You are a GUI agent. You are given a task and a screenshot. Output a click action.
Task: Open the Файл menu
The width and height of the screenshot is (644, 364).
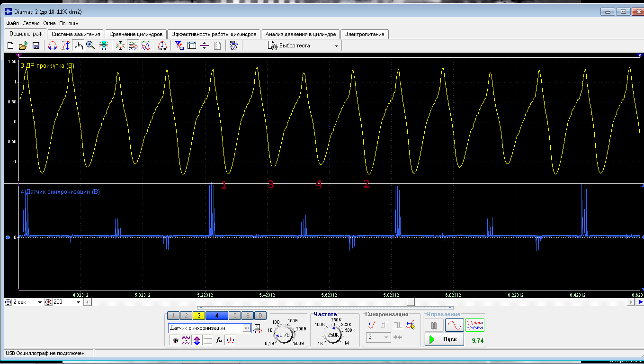pos(13,23)
